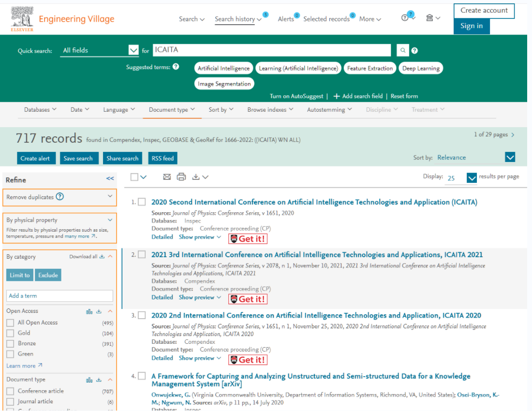Open the More menu
The width and height of the screenshot is (532, 411).
click(x=370, y=19)
